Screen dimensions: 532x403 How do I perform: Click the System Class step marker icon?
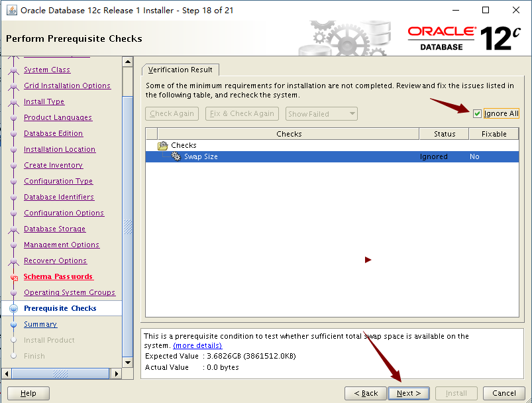13,70
